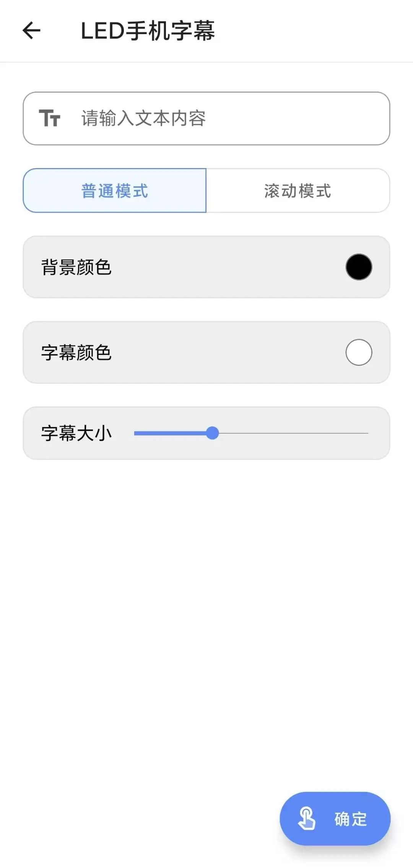
Task: Focus the 请输入文本内容 text field
Action: point(229,118)
